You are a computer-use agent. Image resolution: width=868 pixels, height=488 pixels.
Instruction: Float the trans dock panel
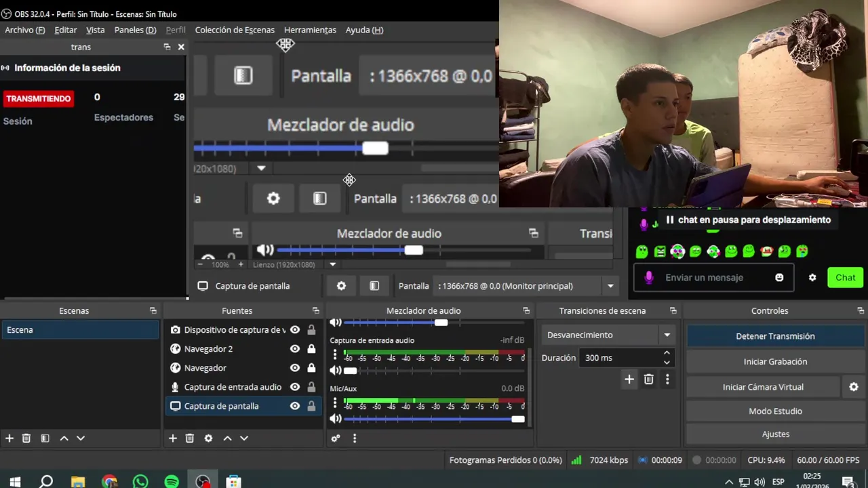coord(167,47)
